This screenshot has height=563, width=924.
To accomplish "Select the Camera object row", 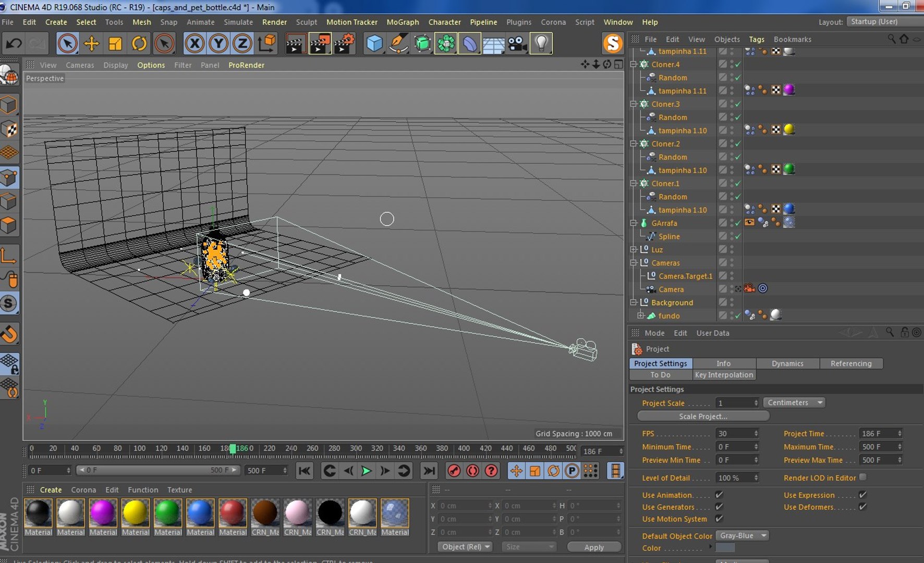I will (671, 289).
